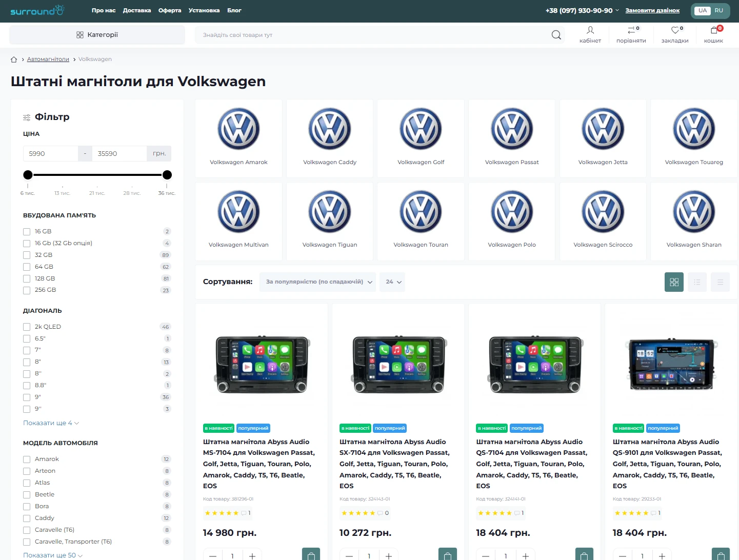This screenshot has height=560, width=739.
Task: Open the Категорії button
Action: coord(97,35)
